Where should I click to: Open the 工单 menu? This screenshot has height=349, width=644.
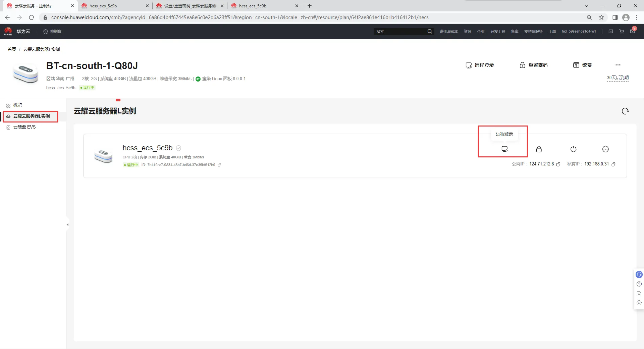[x=552, y=32]
